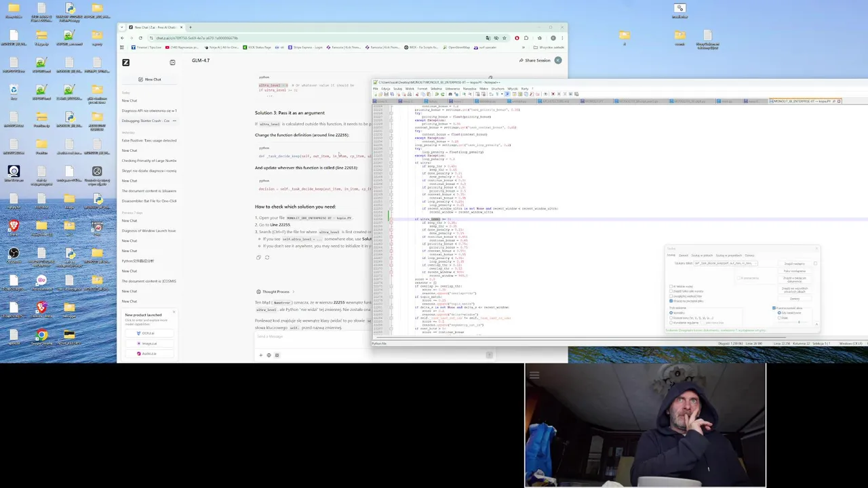Open Wtyczki menu in Notepad++

[513, 89]
